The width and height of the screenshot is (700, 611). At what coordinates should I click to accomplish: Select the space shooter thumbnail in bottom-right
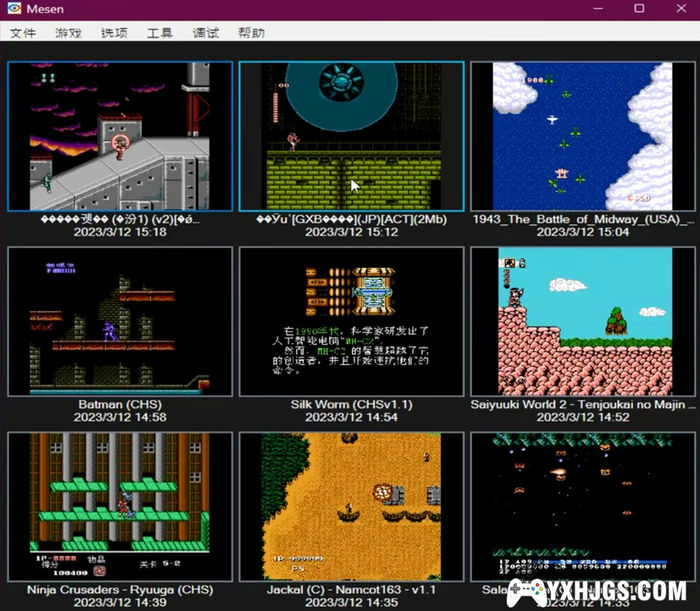pos(583,507)
